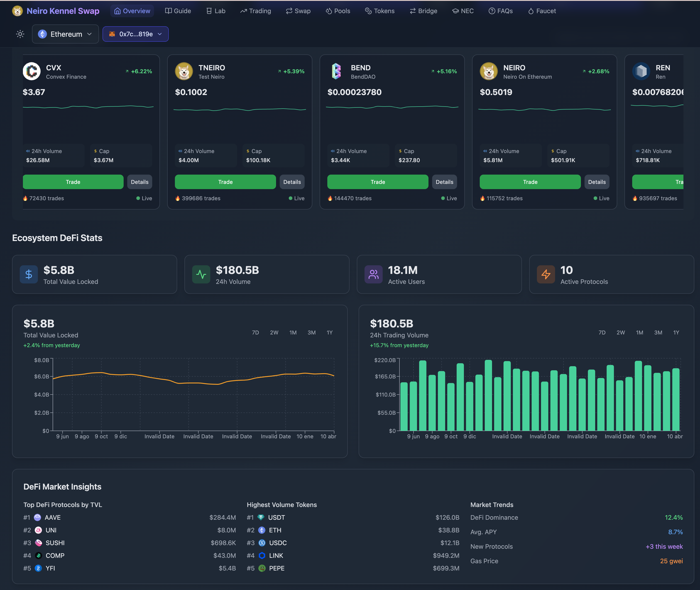Expand the 0x7c...819e wallet menu
The width and height of the screenshot is (700, 590).
[x=135, y=34]
